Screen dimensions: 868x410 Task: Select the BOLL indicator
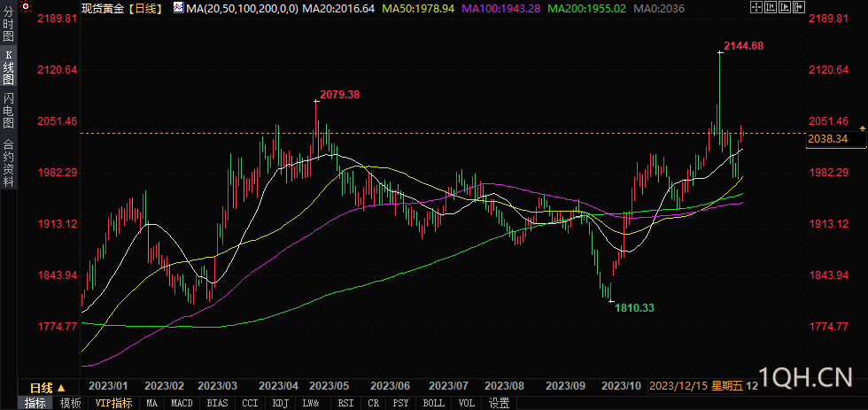coord(433,404)
